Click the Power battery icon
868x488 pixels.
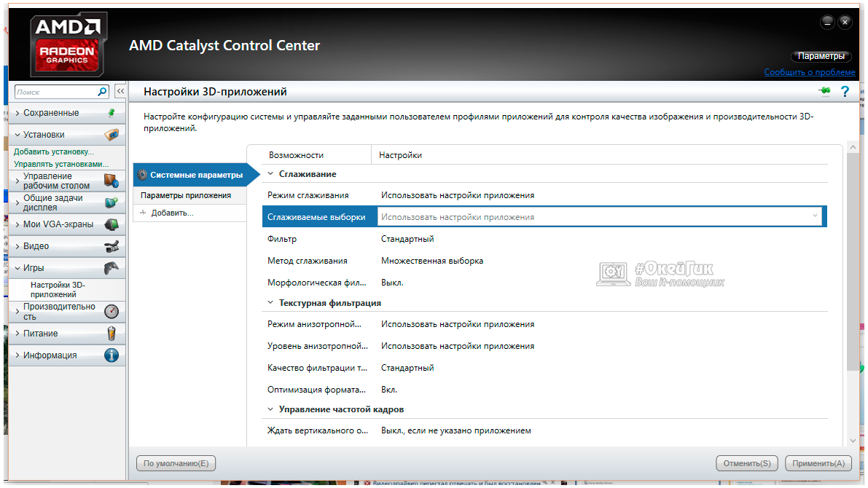point(112,333)
